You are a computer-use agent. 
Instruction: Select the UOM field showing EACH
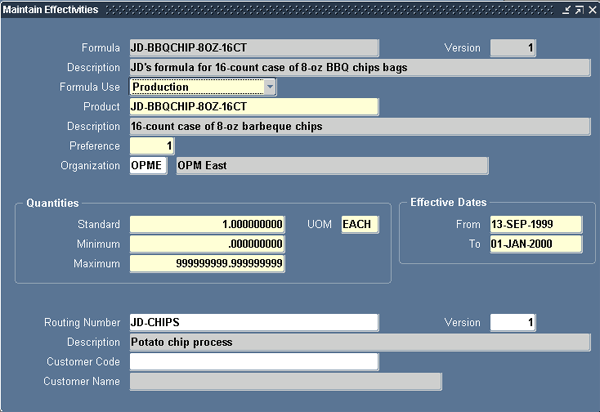pos(360,225)
